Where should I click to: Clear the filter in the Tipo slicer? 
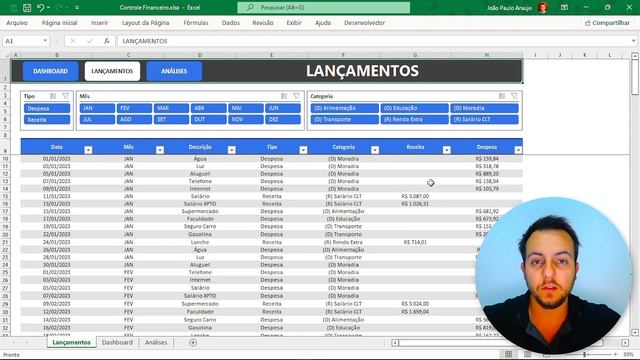65,96
